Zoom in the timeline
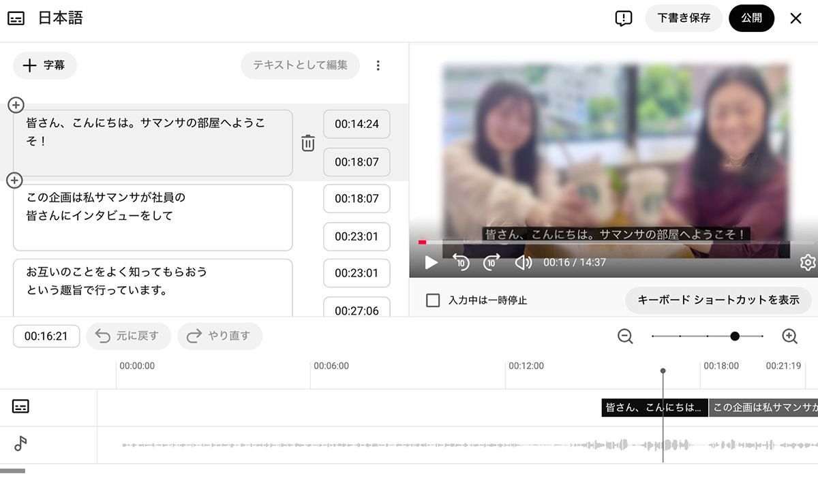Screen dimensions: 818x504 click(789, 336)
